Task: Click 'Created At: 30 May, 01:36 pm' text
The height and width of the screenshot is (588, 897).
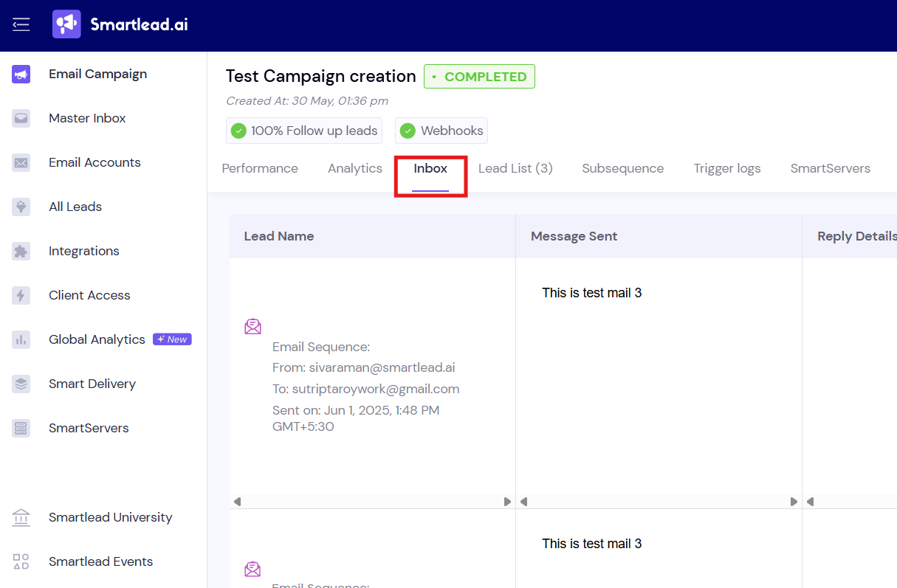Action: point(307,101)
